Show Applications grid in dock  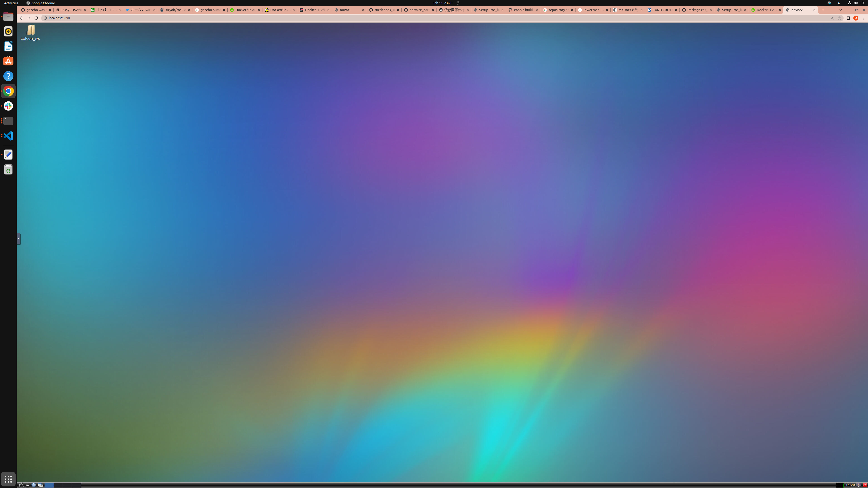point(8,479)
